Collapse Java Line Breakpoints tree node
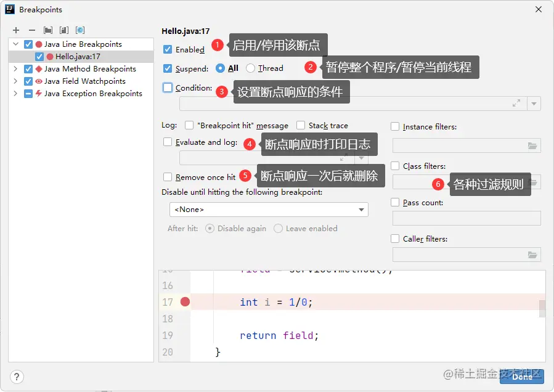The width and height of the screenshot is (554, 392). click(x=15, y=44)
